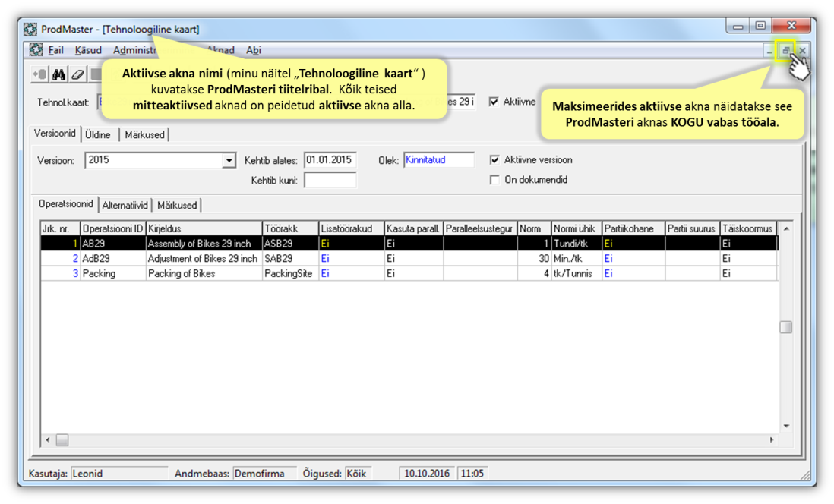The image size is (834, 504).
Task: Click the binoculars search icon in the toolbar
Action: 58,74
